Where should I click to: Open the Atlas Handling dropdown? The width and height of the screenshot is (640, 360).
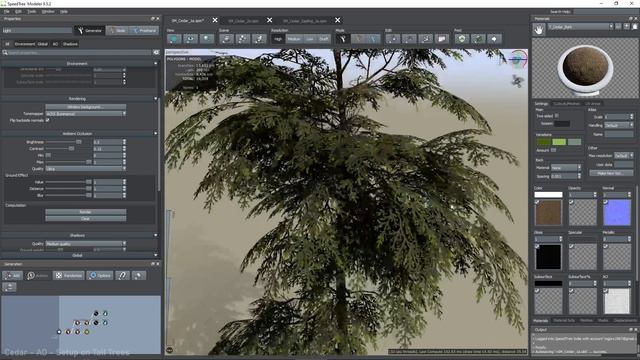618,125
